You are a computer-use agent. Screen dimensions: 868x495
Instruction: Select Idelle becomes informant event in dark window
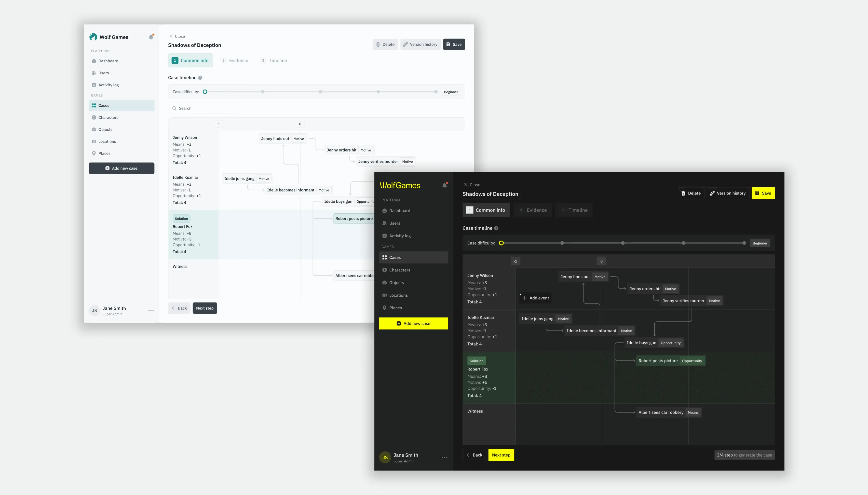[599, 331]
